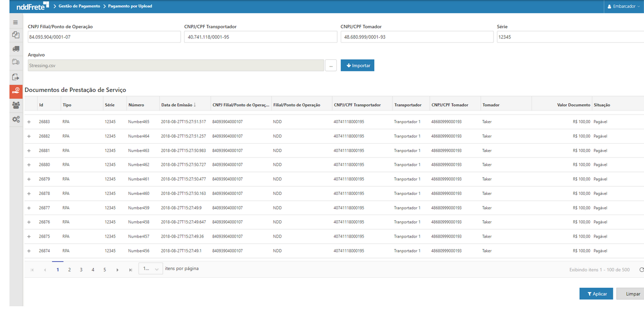Click the Gestão de Pagamento breadcrumb
Viewport: 644px width, 318px height.
(x=79, y=6)
